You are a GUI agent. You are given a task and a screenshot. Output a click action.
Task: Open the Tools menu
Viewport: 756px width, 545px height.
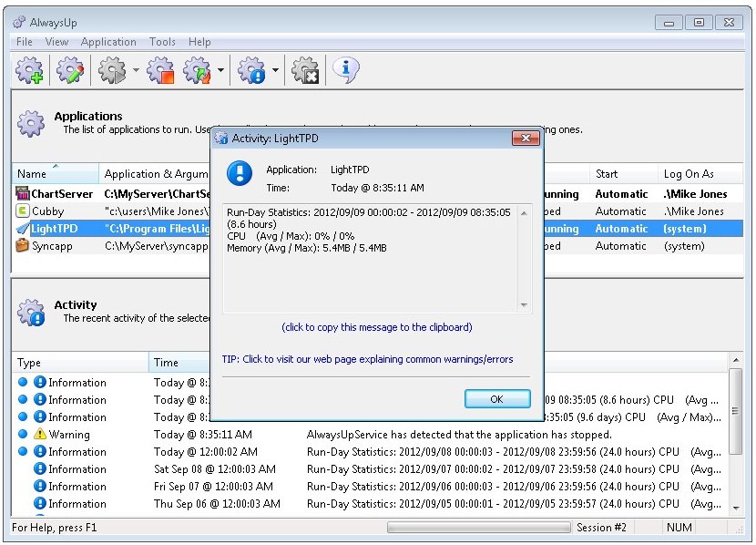pos(162,42)
